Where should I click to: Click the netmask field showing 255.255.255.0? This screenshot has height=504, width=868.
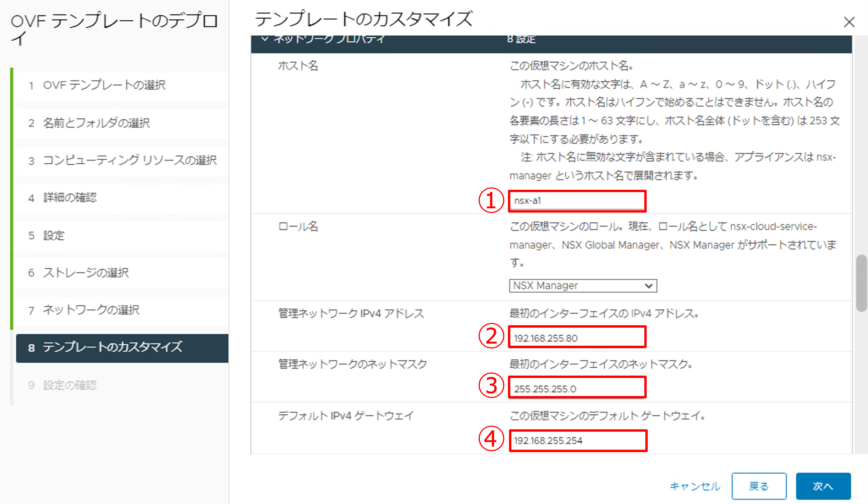(x=577, y=388)
